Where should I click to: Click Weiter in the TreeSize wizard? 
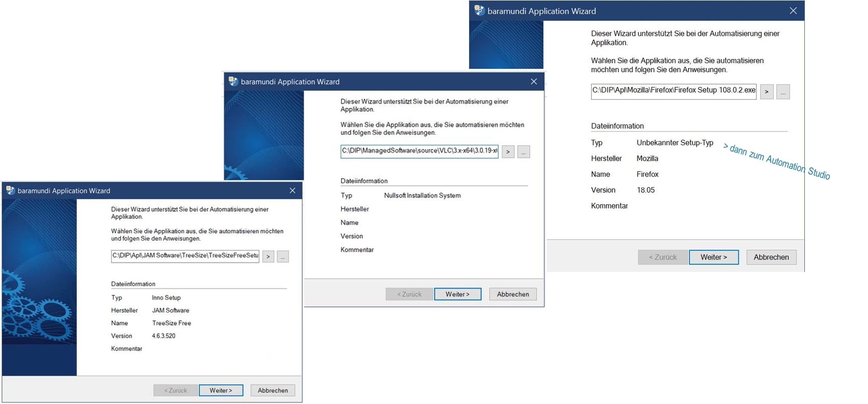221,390
